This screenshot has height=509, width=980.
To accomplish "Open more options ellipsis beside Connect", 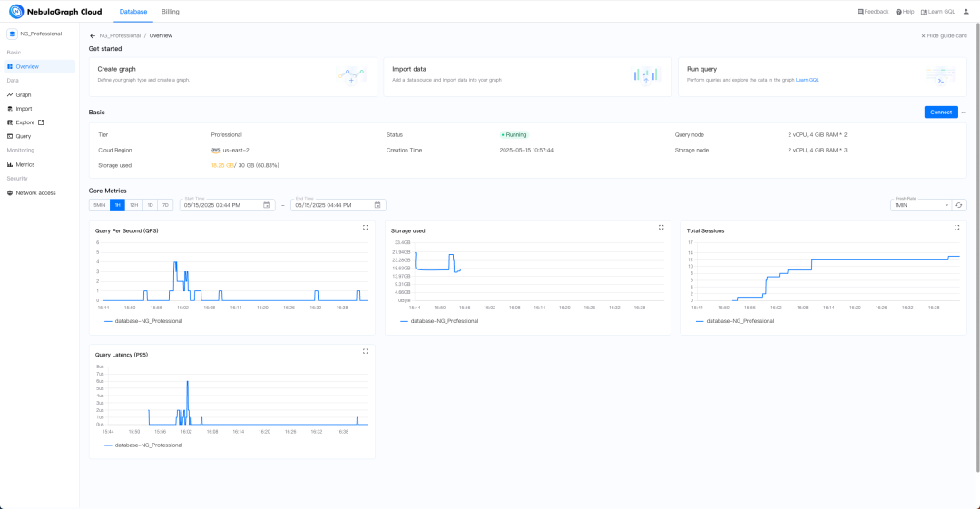I will [x=964, y=113].
